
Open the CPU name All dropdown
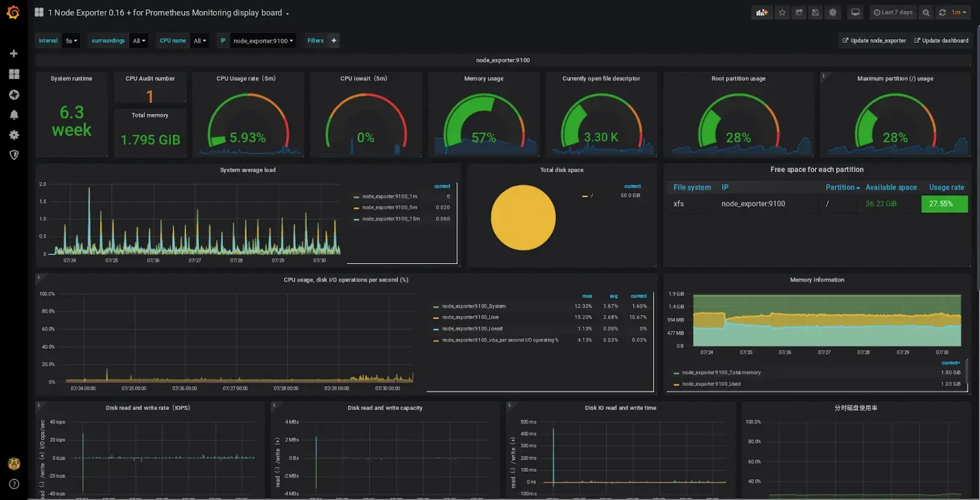coord(200,41)
